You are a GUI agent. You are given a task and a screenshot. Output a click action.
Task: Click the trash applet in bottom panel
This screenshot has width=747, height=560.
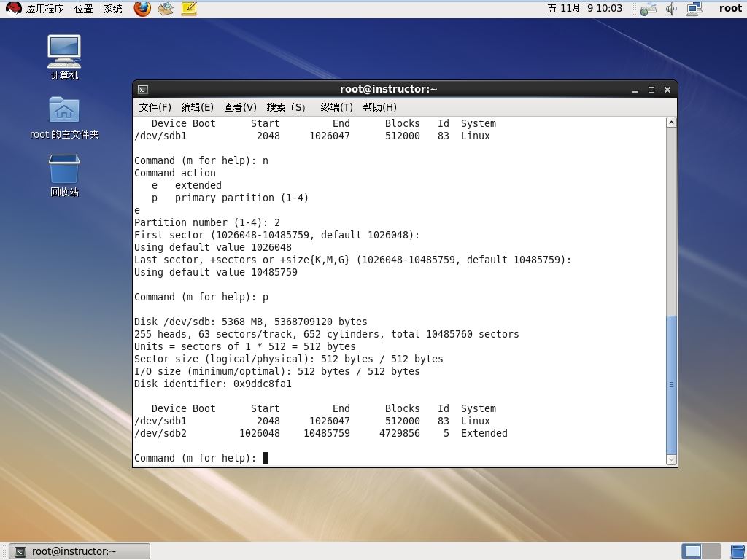(x=738, y=551)
